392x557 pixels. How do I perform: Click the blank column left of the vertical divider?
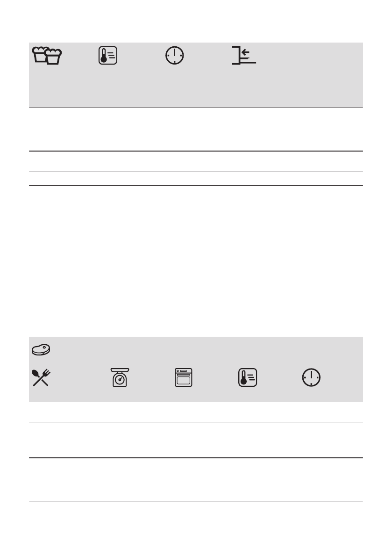pyautogui.click(x=112, y=271)
